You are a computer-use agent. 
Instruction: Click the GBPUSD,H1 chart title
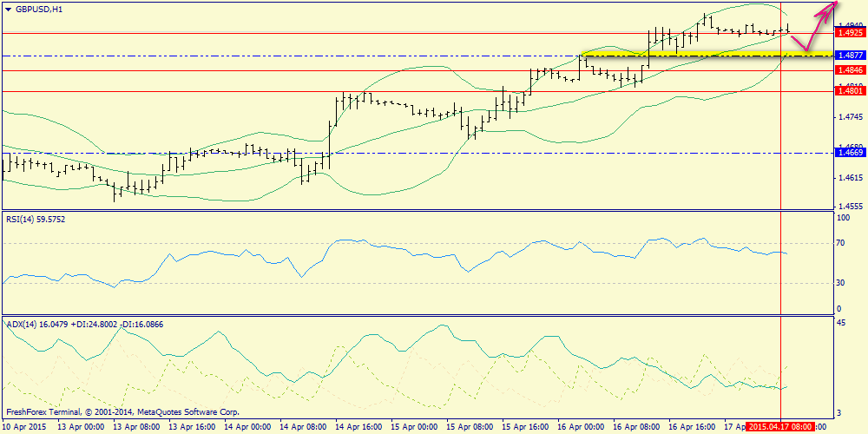[x=37, y=10]
